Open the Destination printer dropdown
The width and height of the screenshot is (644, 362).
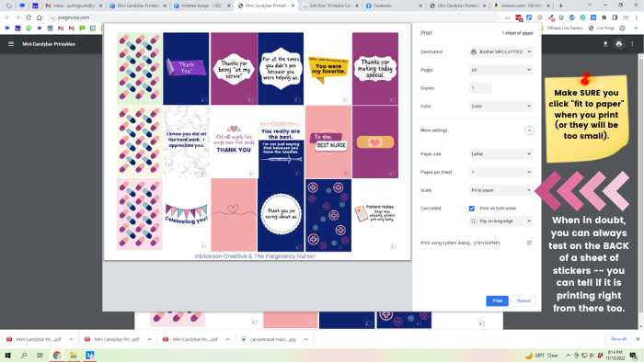501,52
